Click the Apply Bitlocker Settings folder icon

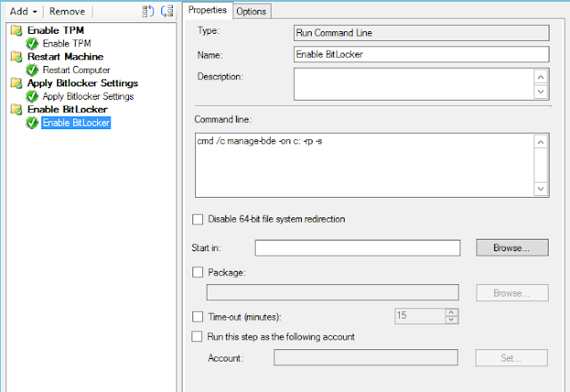16,84
